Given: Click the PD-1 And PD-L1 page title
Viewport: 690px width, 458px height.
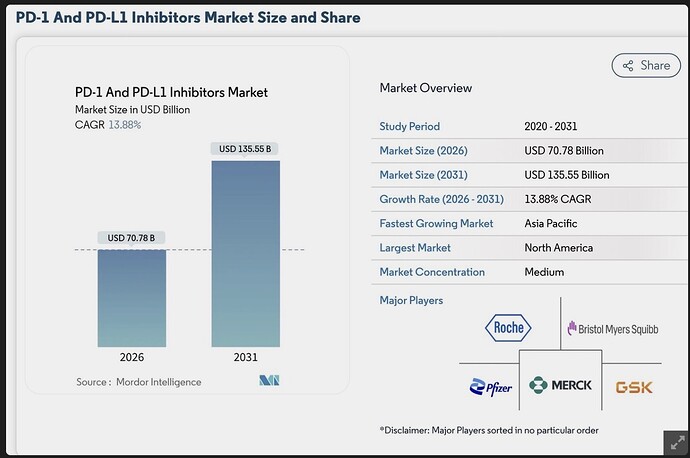Looking at the screenshot, I should 188,18.
